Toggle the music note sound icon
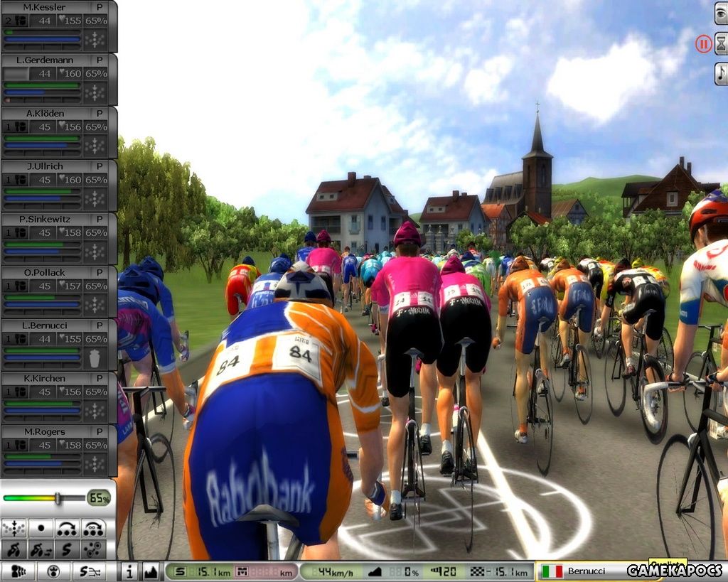The height and width of the screenshot is (582, 728). [721, 73]
